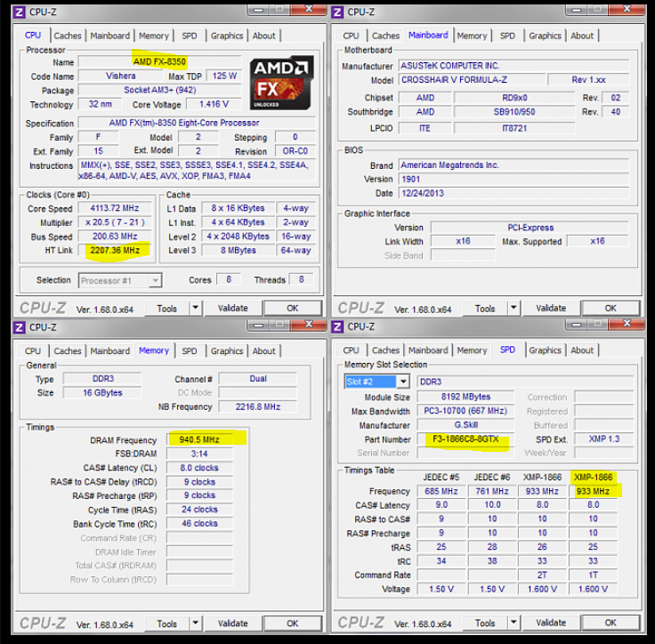
Task: Click the AMD FX Unlocked processor logo
Action: click(282, 83)
